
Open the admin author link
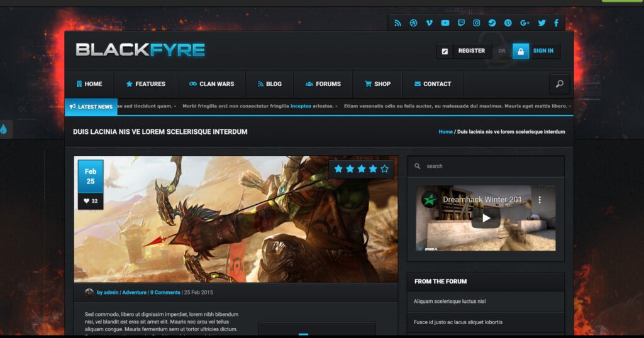107,293
